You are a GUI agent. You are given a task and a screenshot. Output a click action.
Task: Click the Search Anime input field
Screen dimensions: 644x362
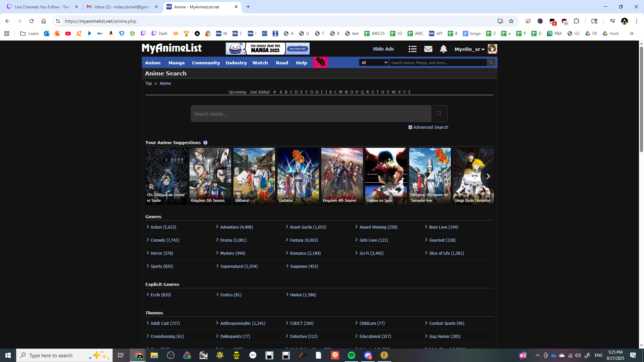click(311, 114)
